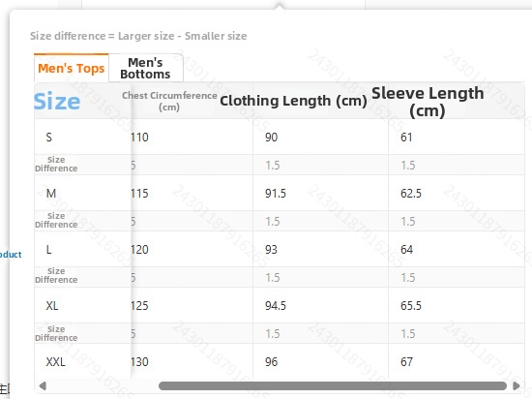Select the S size row label
Screen dimensions: 532x399
pos(49,138)
